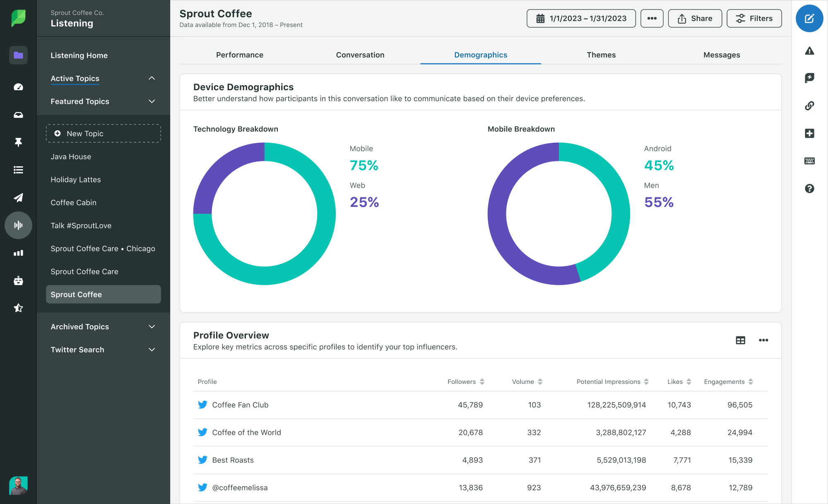Open Listening Home in sidebar
The height and width of the screenshot is (504, 828).
tap(79, 55)
